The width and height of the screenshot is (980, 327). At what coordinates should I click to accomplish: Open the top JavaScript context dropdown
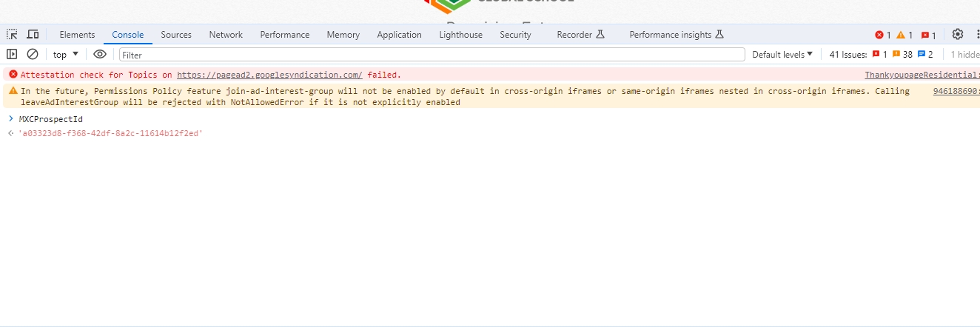[x=66, y=54]
